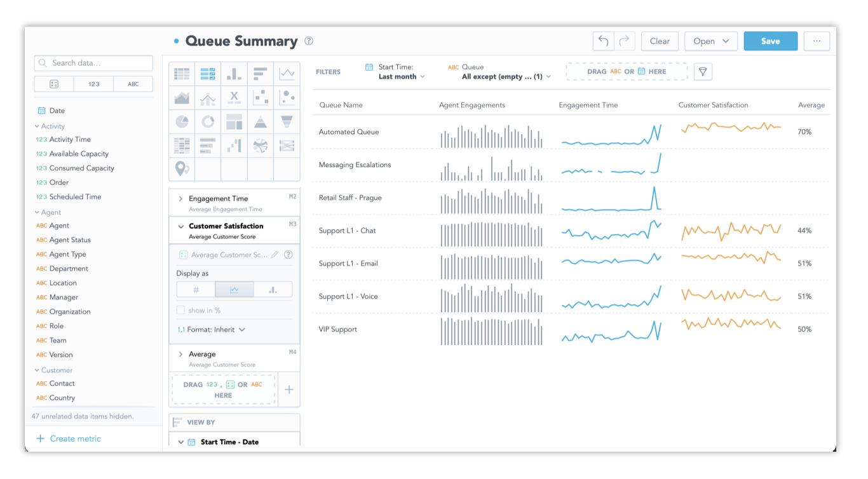This screenshot has width=868, height=479.
Task: Click the Save button
Action: point(770,41)
